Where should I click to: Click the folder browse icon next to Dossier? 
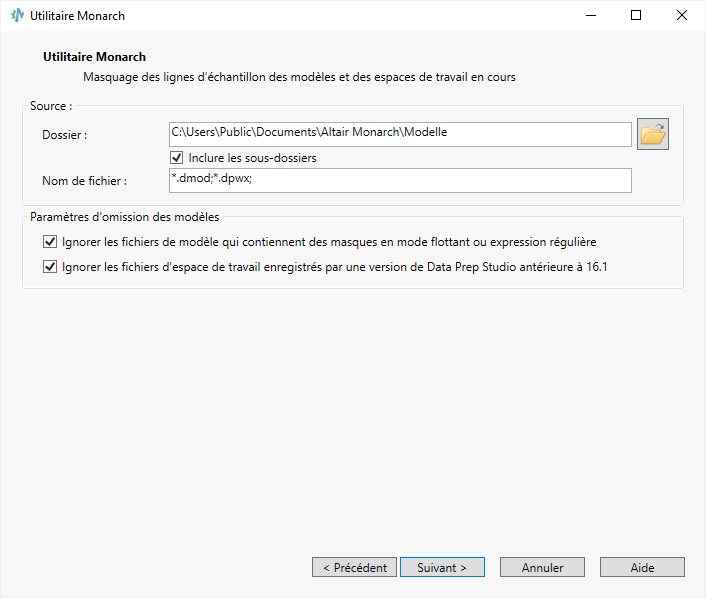click(653, 134)
